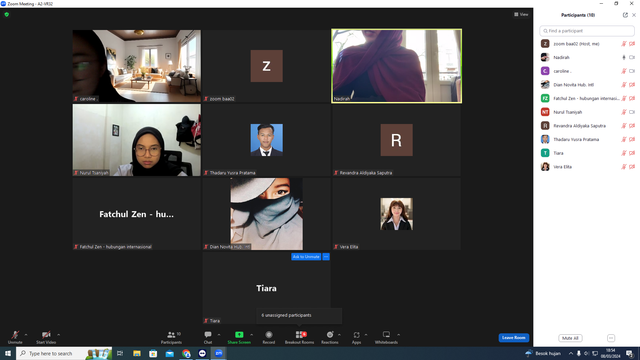
Task: Click the green encryption shield icon
Action: [x=7, y=14]
